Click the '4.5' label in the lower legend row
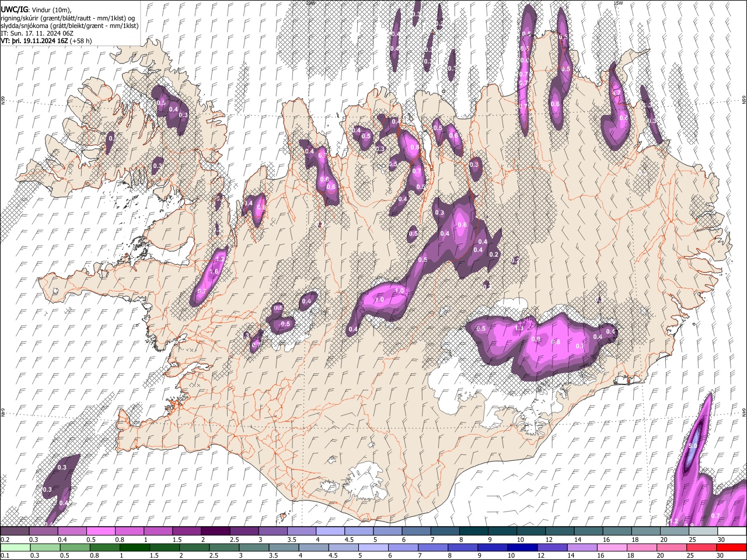This screenshot has height=560, width=747. pyautogui.click(x=333, y=556)
